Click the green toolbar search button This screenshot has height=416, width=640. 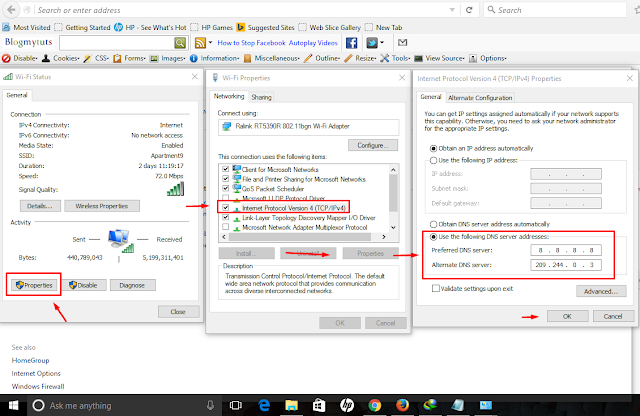[181, 43]
